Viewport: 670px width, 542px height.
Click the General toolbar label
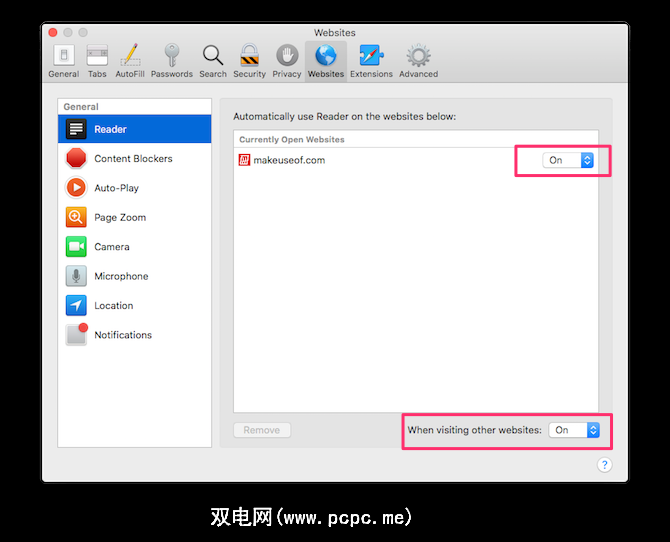[64, 74]
